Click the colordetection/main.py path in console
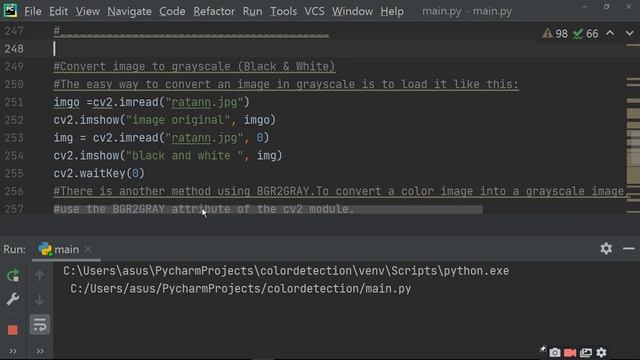Screen dimensions: 640x360 coord(240,289)
